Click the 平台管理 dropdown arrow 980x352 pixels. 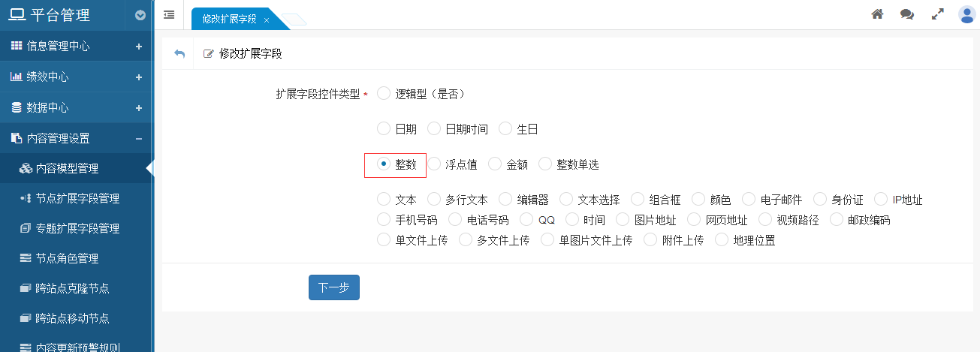(x=140, y=15)
